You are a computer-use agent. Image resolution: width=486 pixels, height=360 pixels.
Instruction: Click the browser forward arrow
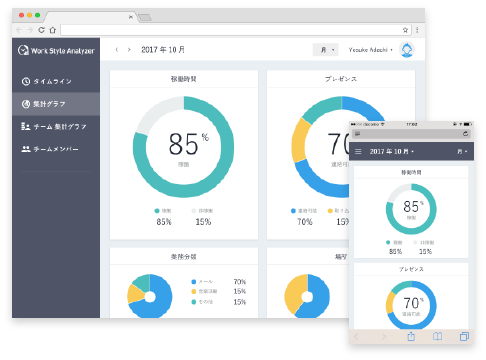coord(30,30)
